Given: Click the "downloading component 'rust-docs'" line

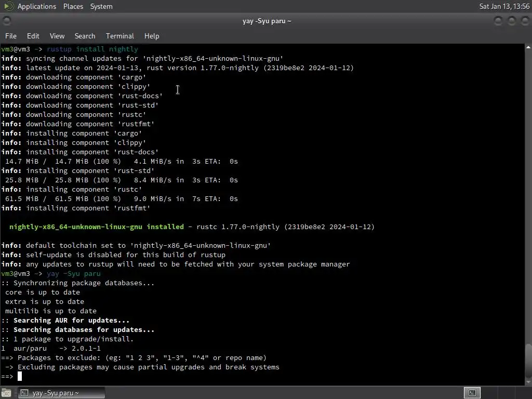Looking at the screenshot, I should [x=82, y=96].
